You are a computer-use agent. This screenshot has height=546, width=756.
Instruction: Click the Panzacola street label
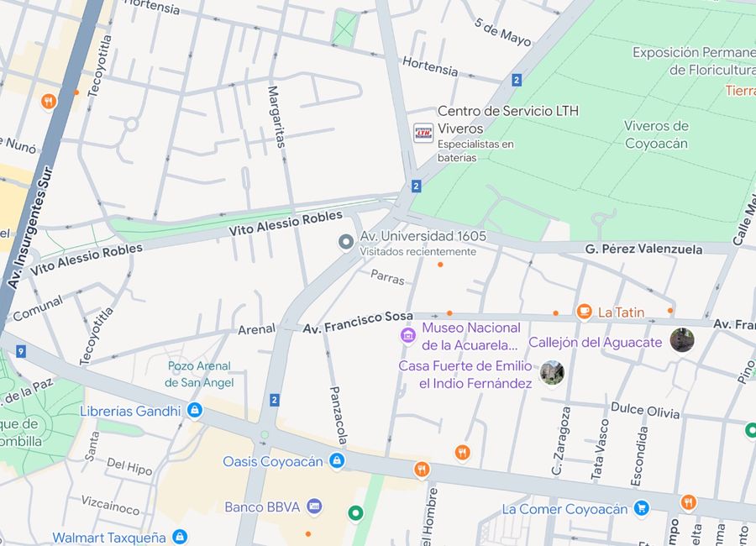[x=339, y=415]
